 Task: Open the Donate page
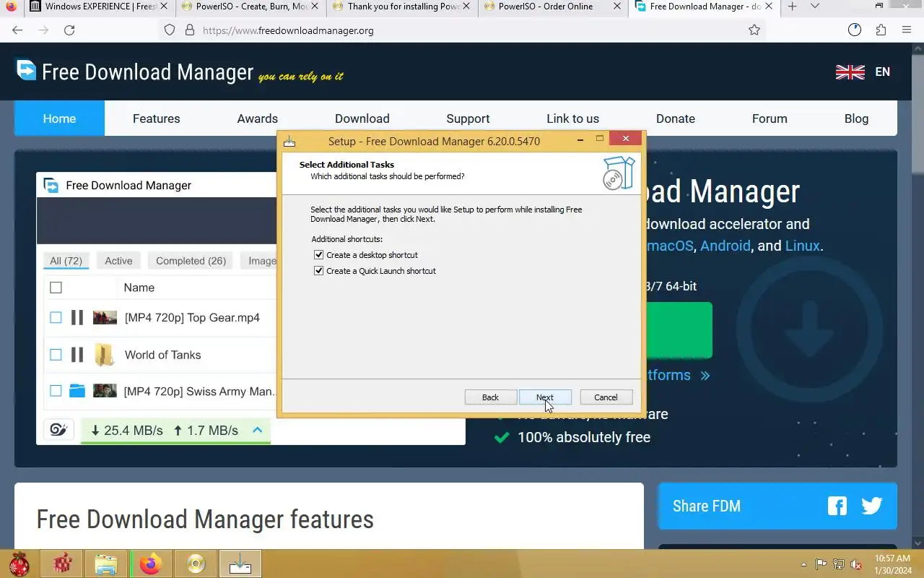[676, 118]
